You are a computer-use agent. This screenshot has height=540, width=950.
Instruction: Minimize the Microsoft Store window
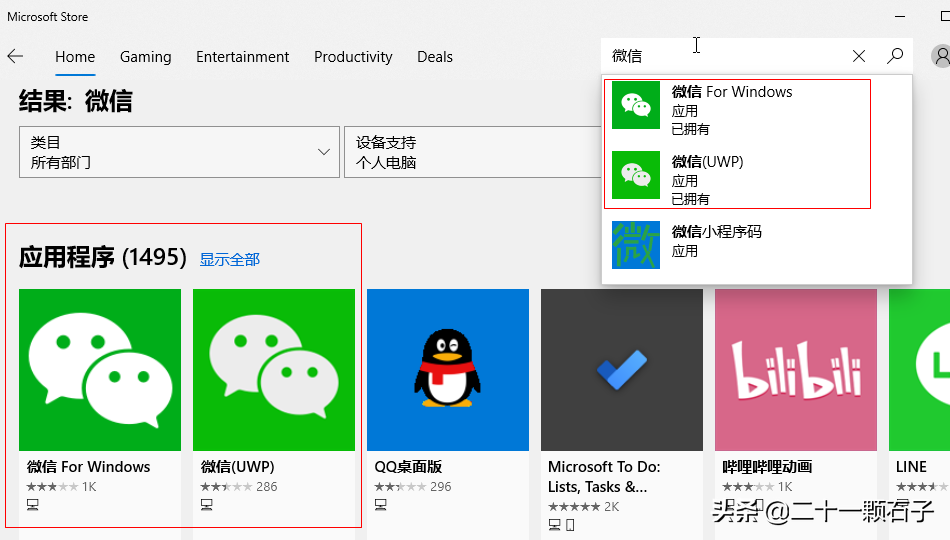[x=900, y=16]
